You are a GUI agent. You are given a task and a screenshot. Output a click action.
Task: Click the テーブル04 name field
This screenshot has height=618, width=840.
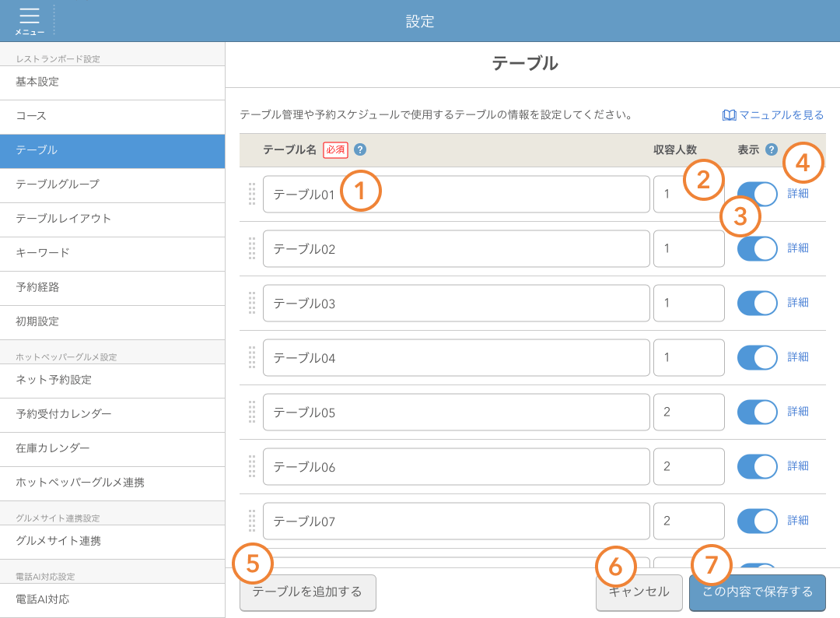pyautogui.click(x=457, y=357)
